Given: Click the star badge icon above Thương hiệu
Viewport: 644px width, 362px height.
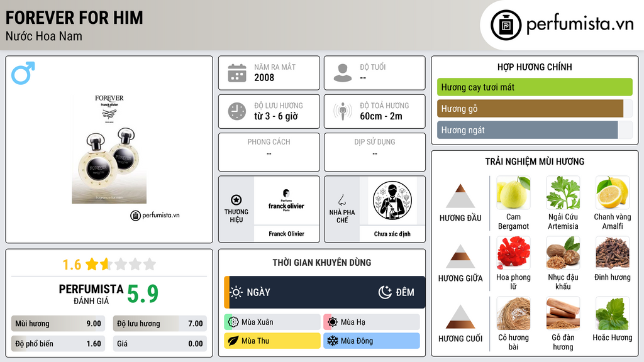Looking at the screenshot, I should click(x=236, y=200).
